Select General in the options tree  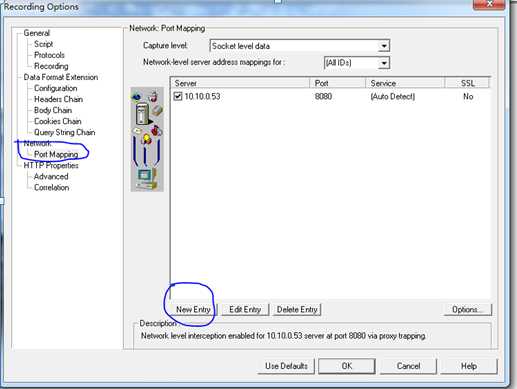click(37, 33)
